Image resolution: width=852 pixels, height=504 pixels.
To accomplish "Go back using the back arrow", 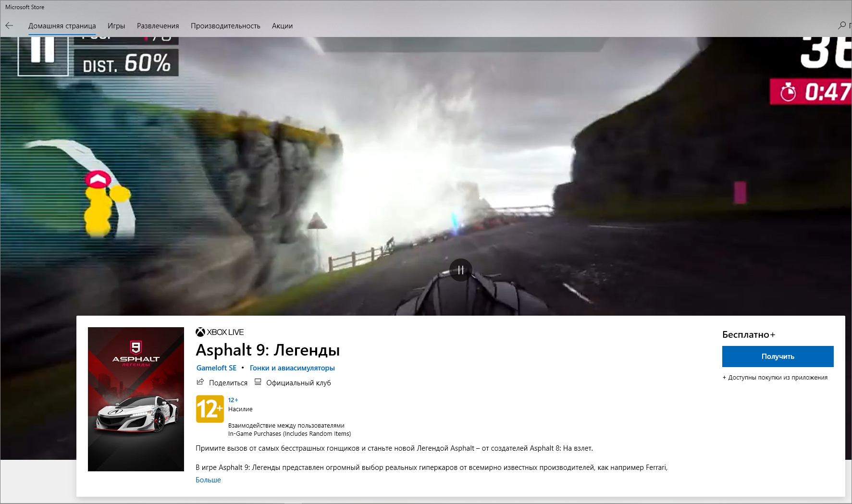I will pos(9,25).
